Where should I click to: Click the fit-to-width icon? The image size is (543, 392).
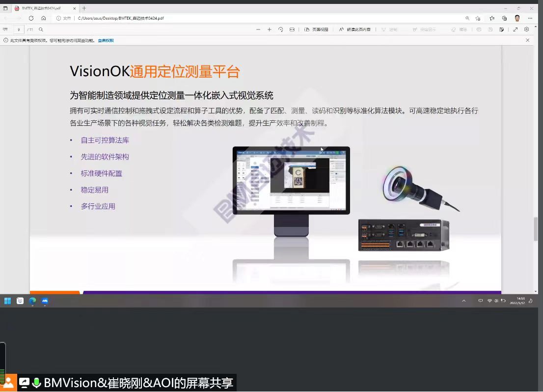click(x=292, y=29)
